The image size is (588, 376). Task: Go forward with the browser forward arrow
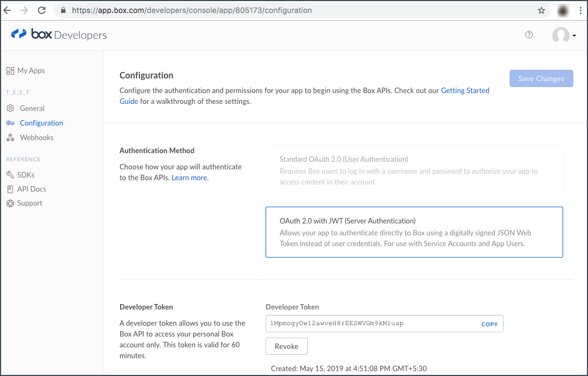(24, 10)
